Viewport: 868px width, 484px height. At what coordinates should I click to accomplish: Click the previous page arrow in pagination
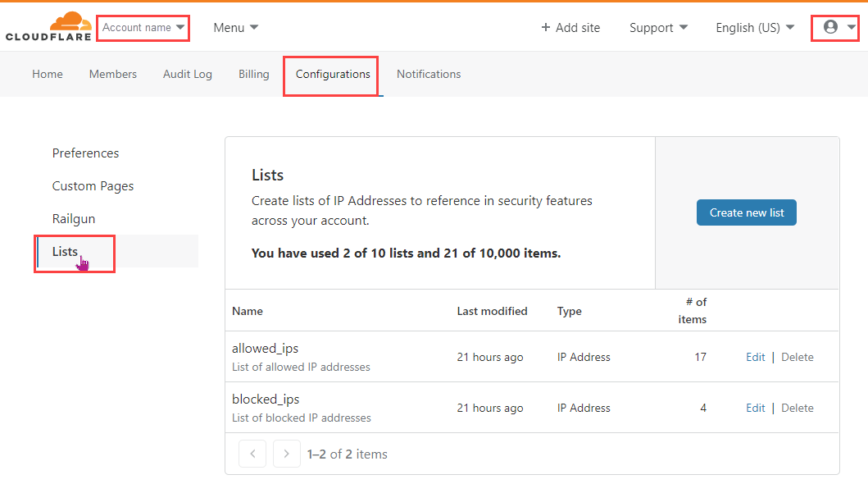click(x=252, y=454)
